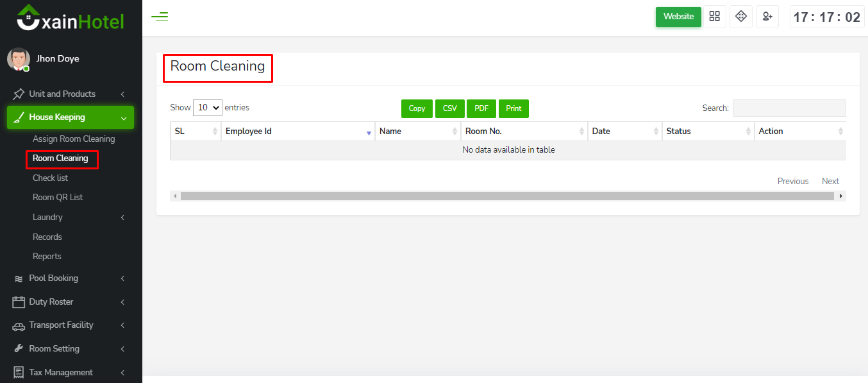Expand the Laundry submenu

pyautogui.click(x=78, y=217)
